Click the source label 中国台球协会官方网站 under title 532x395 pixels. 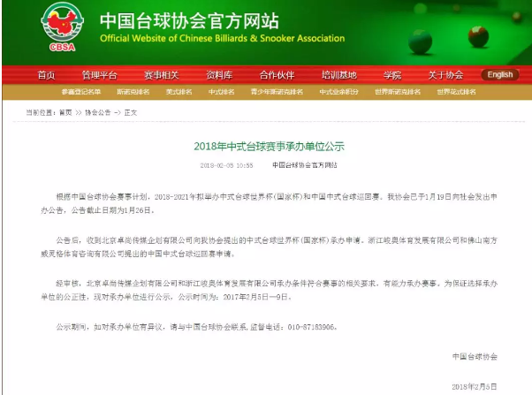coord(305,165)
